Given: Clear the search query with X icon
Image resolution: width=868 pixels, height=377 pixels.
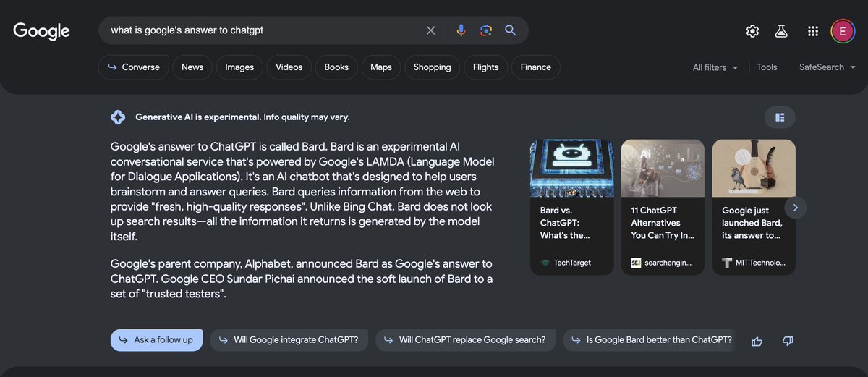Looking at the screenshot, I should [430, 30].
